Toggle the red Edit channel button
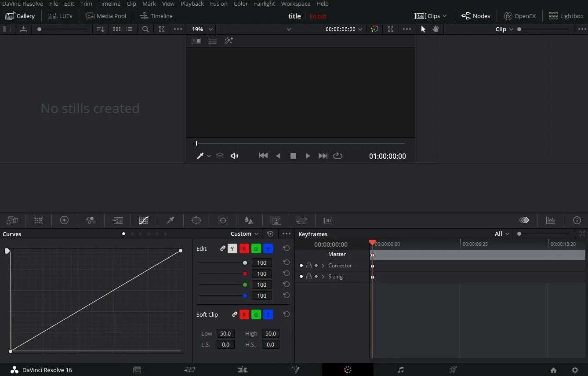588x376 pixels. (x=244, y=248)
